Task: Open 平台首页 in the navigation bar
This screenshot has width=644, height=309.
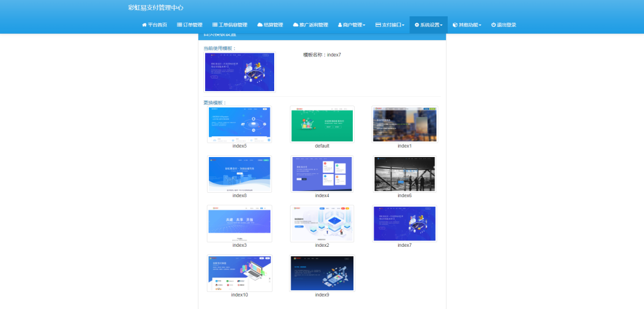Action: (155, 25)
